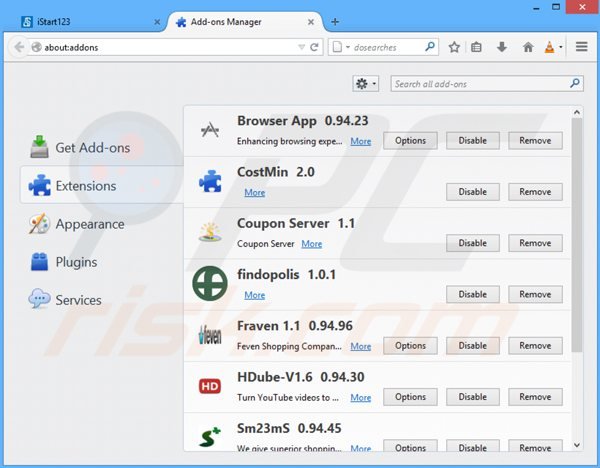Click the Sm23mS green S icon
Viewport: 600px width, 468px height.
pos(210,437)
